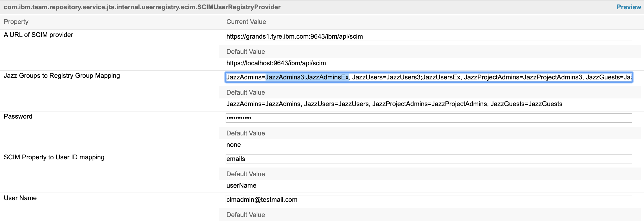Image resolution: width=644 pixels, height=223 pixels.
Task: Click the default JazzAdmins=JazzAdmins mapping text
Action: (394, 104)
